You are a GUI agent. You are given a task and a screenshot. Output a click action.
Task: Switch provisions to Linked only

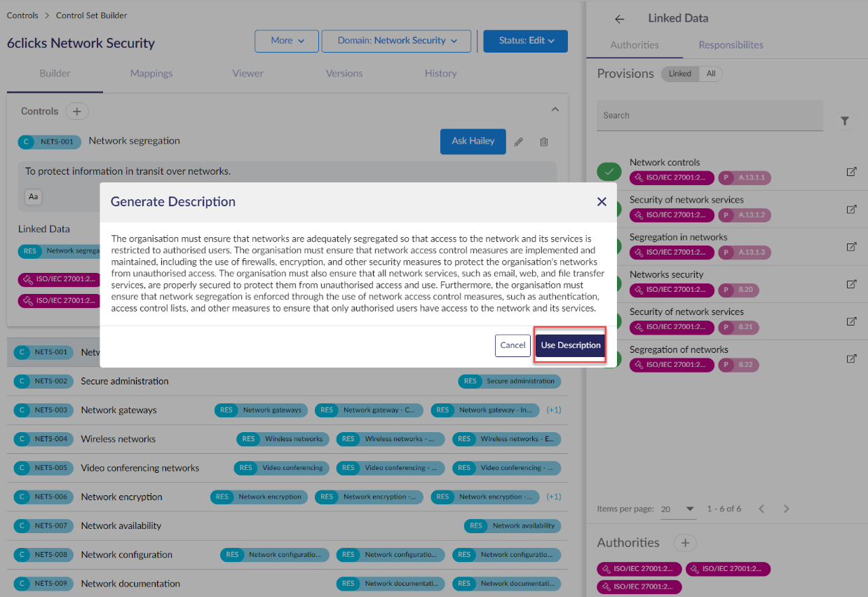click(680, 74)
